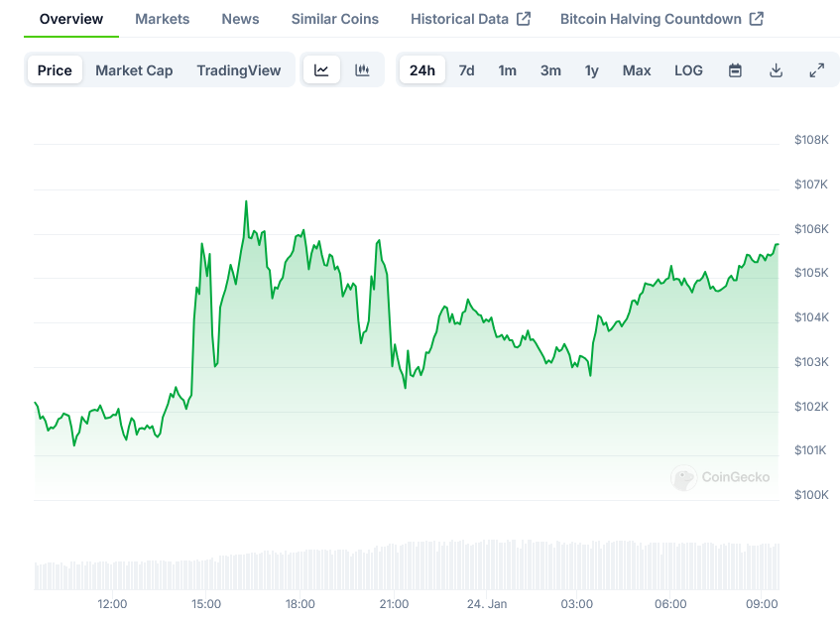Switch to TradingView chart mode
840x620 pixels.
pyautogui.click(x=238, y=70)
